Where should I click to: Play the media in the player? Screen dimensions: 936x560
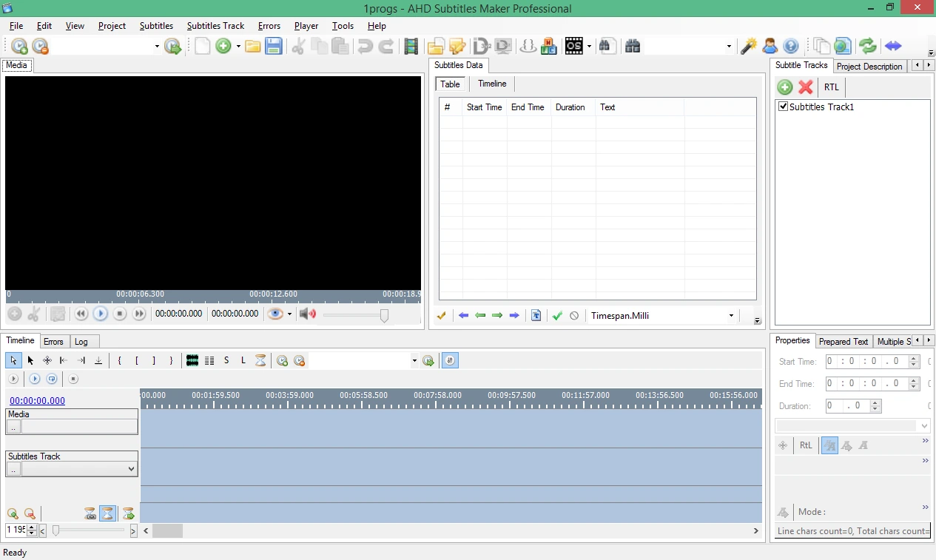click(x=101, y=314)
